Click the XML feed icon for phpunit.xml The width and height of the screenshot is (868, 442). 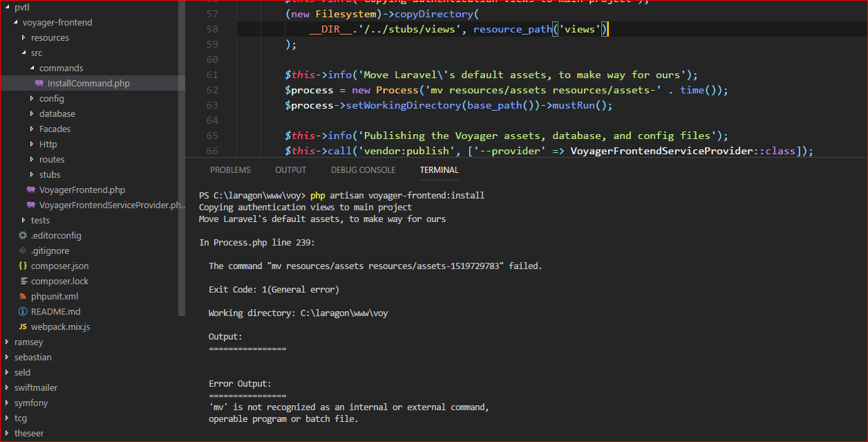click(23, 296)
